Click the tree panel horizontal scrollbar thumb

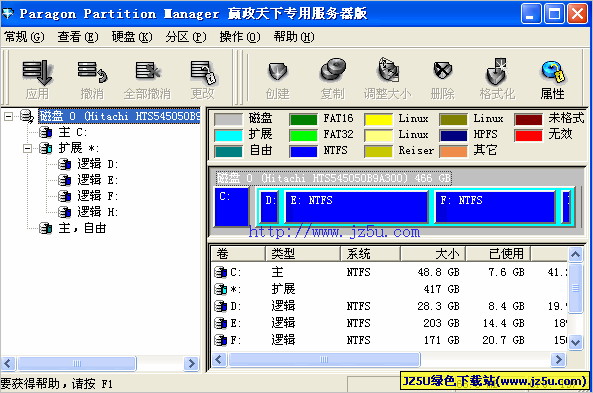coord(77,363)
